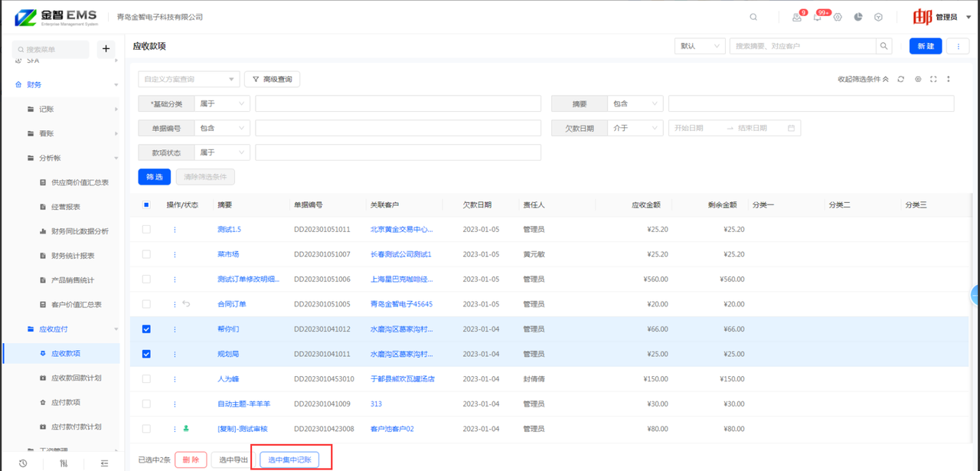The image size is (980, 471).
Task: Open the inbox icon with badge 9
Action: [x=797, y=17]
